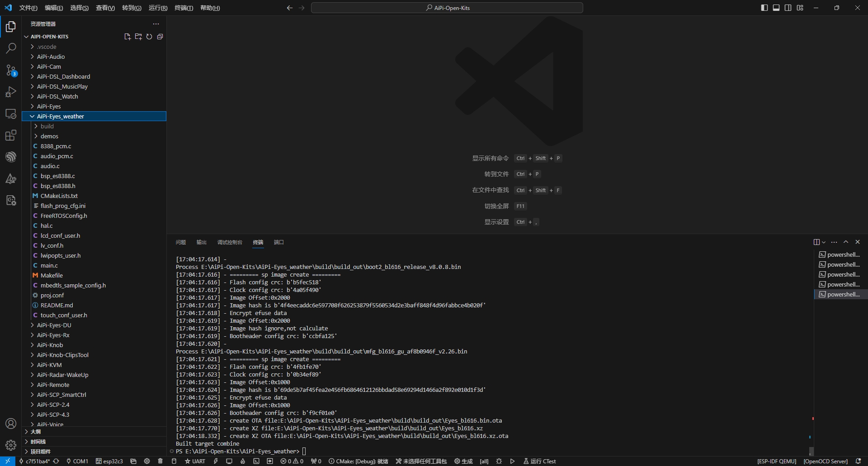
Task: Collapse the AiPi-Eyes_weather folder
Action: [94, 116]
